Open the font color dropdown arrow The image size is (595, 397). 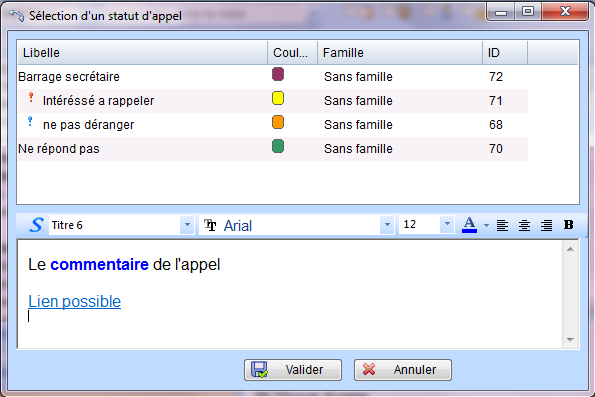(x=486, y=225)
